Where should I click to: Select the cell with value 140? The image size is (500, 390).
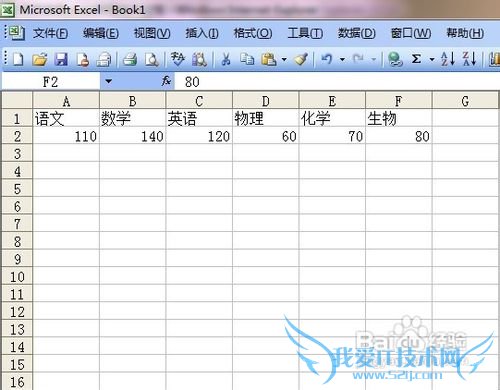[x=132, y=136]
